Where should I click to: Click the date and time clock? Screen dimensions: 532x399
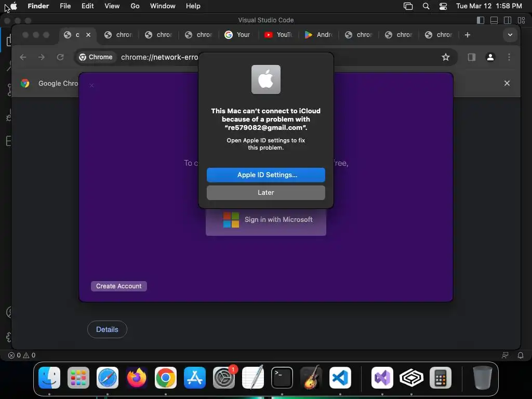(x=489, y=6)
